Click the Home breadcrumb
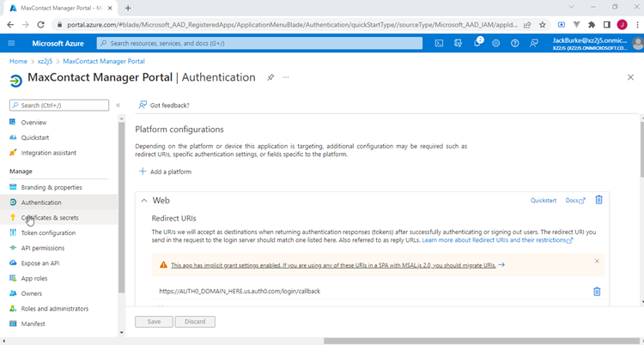 coord(18,61)
